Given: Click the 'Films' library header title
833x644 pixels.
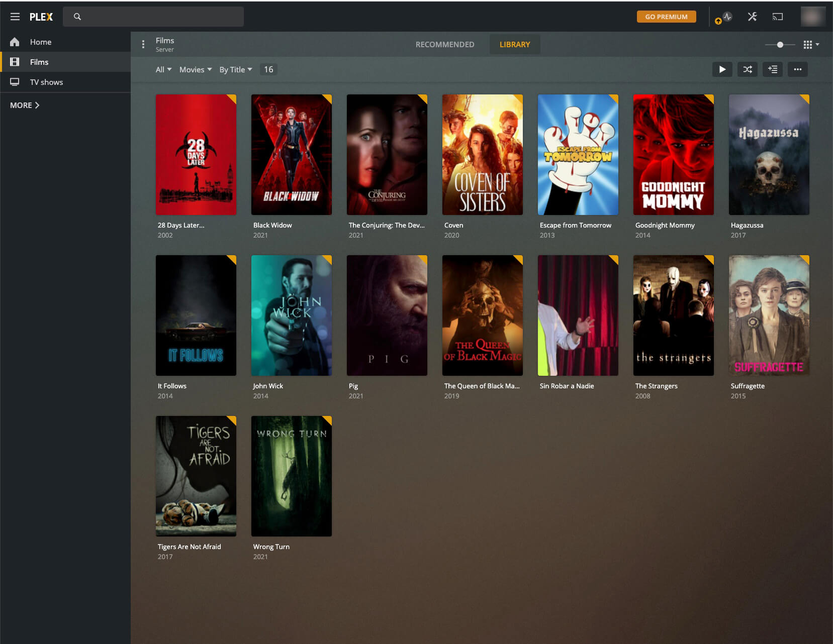Looking at the screenshot, I should click(x=165, y=40).
